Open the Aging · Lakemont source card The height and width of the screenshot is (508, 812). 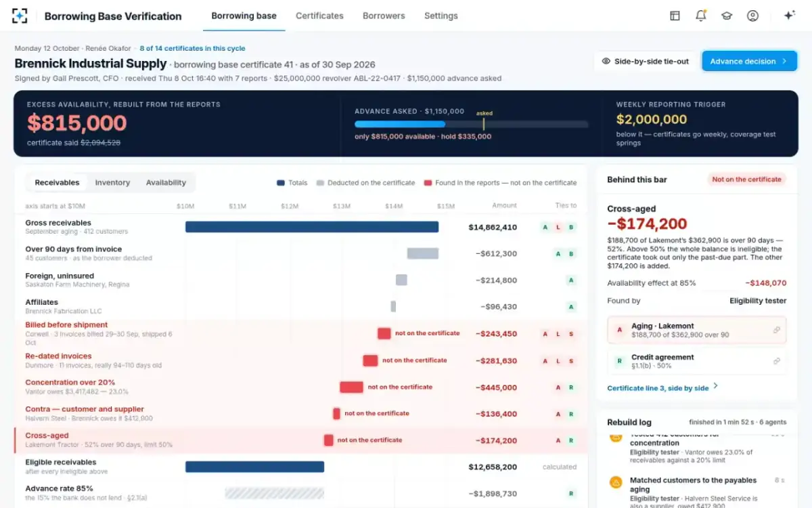(697, 330)
